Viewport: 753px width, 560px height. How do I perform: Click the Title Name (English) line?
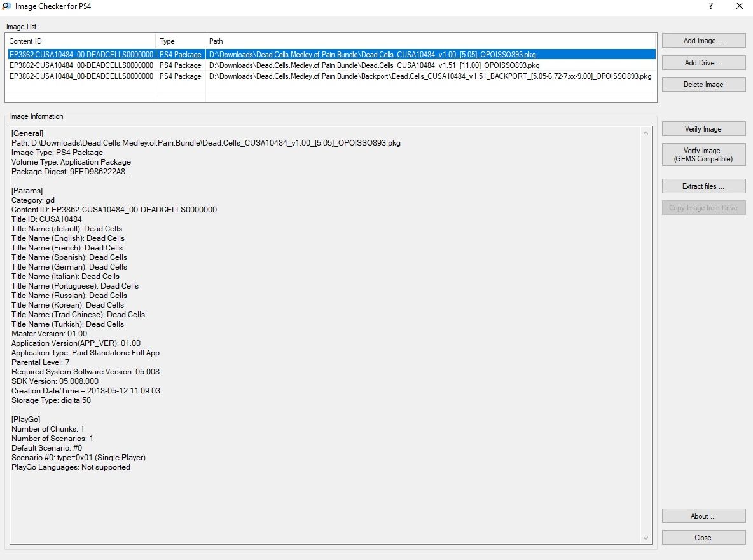[67, 238]
